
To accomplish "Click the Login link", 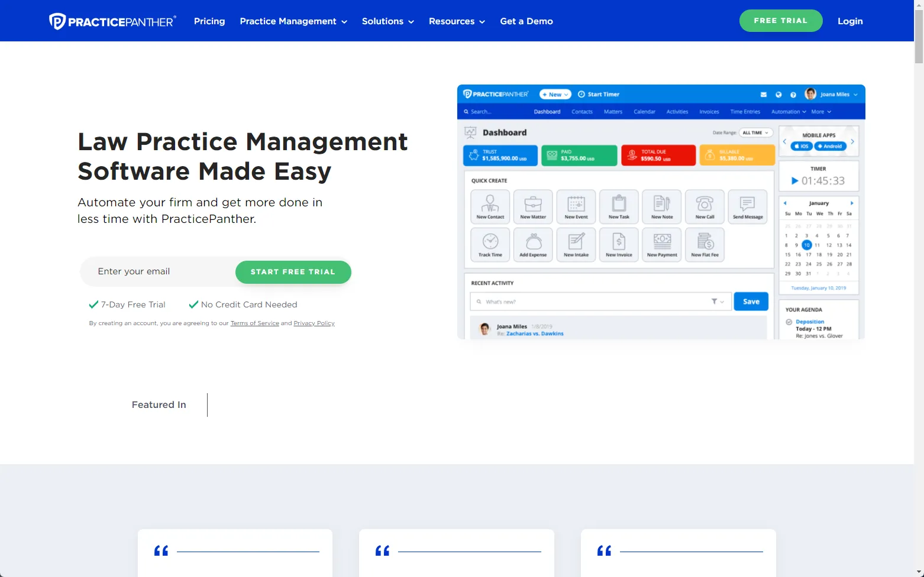I will (850, 21).
